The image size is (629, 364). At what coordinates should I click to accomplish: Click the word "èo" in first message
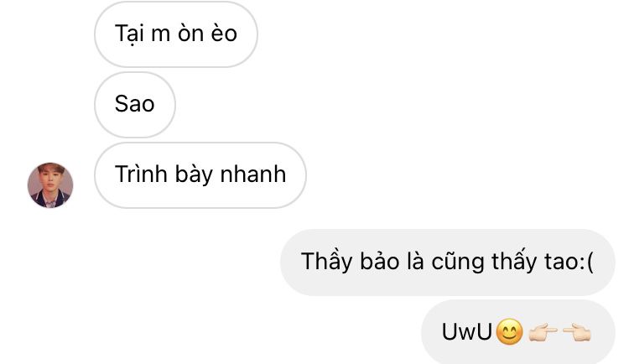coord(224,33)
